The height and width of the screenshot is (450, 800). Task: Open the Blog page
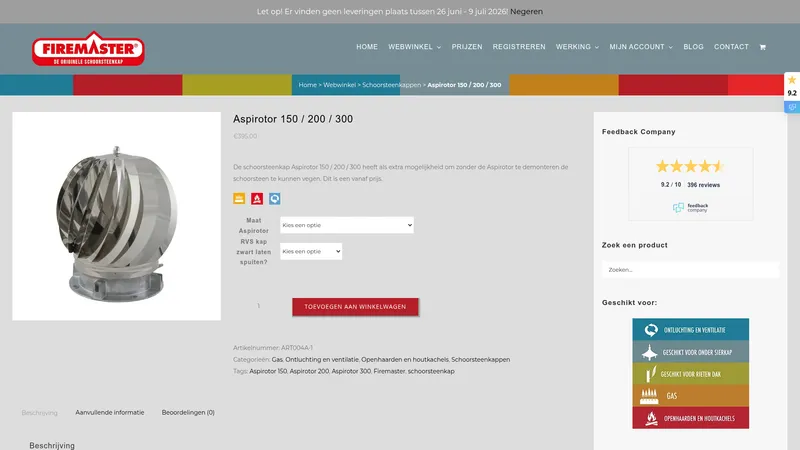tap(693, 47)
